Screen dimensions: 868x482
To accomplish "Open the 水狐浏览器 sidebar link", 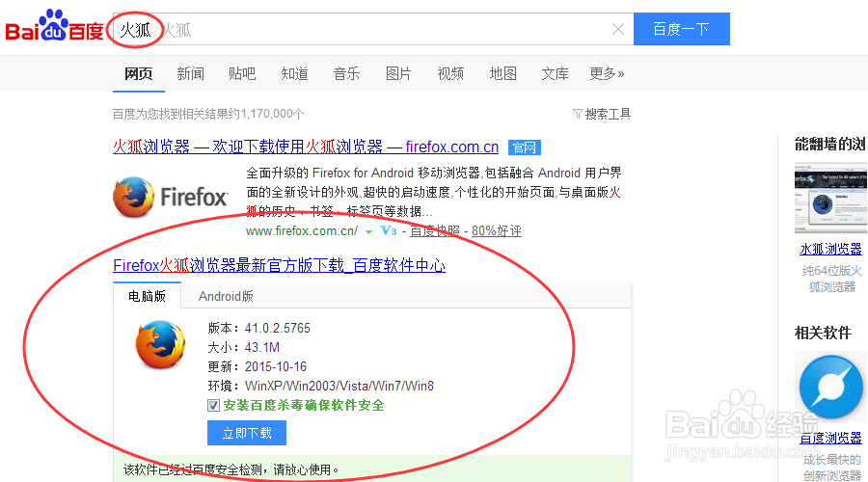I will coord(831,249).
